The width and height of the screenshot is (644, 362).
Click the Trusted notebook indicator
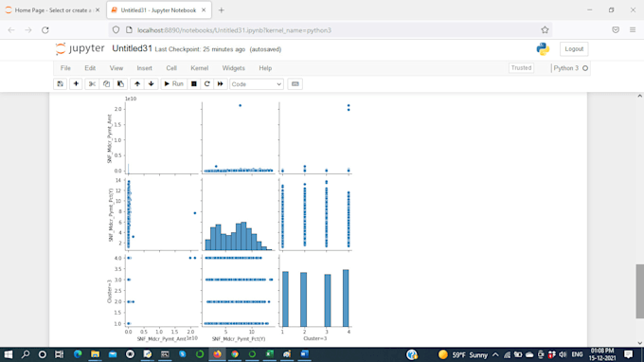tap(521, 68)
